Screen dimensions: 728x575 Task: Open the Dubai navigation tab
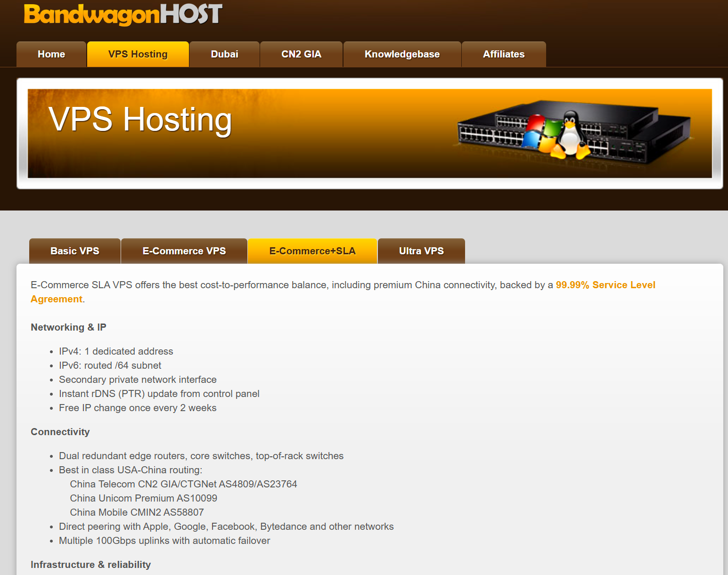224,54
